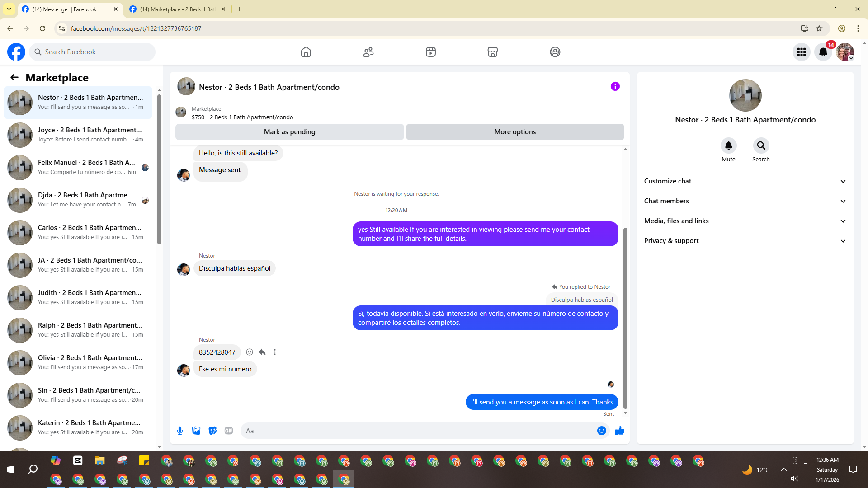
Task: Open the GIF picker icon
Action: 229,431
